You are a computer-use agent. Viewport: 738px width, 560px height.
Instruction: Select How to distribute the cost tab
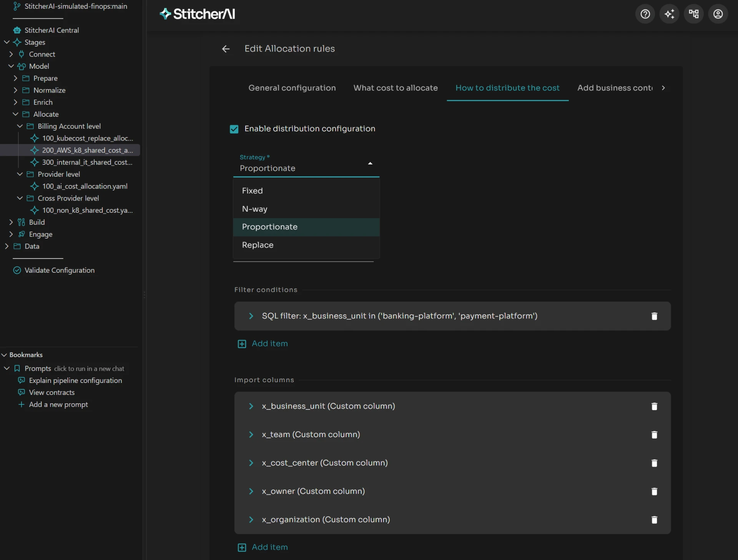point(507,88)
